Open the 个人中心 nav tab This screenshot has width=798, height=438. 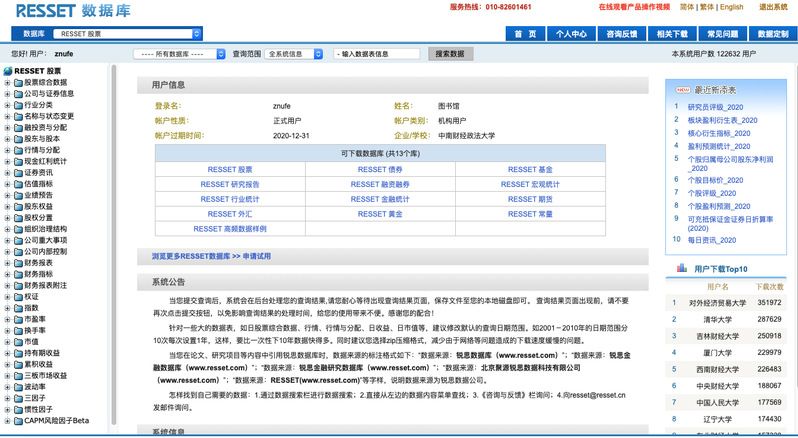(571, 34)
